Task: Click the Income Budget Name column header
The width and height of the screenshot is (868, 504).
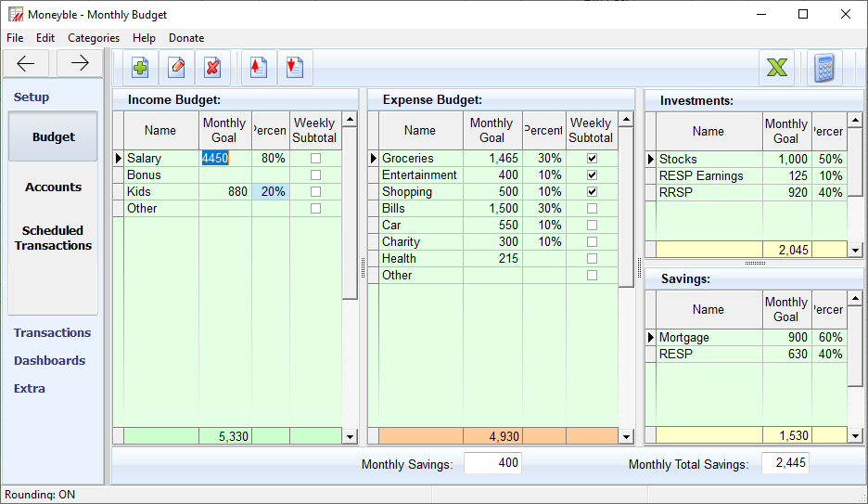Action: (161, 131)
